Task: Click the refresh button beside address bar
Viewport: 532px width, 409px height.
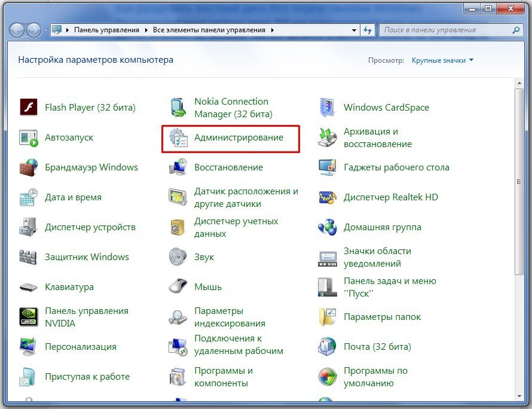Action: (368, 30)
